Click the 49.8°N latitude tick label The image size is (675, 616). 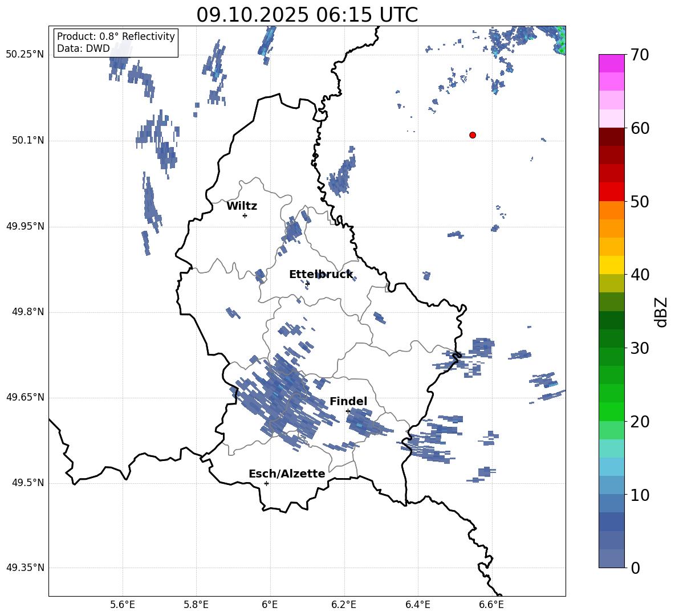click(x=29, y=312)
